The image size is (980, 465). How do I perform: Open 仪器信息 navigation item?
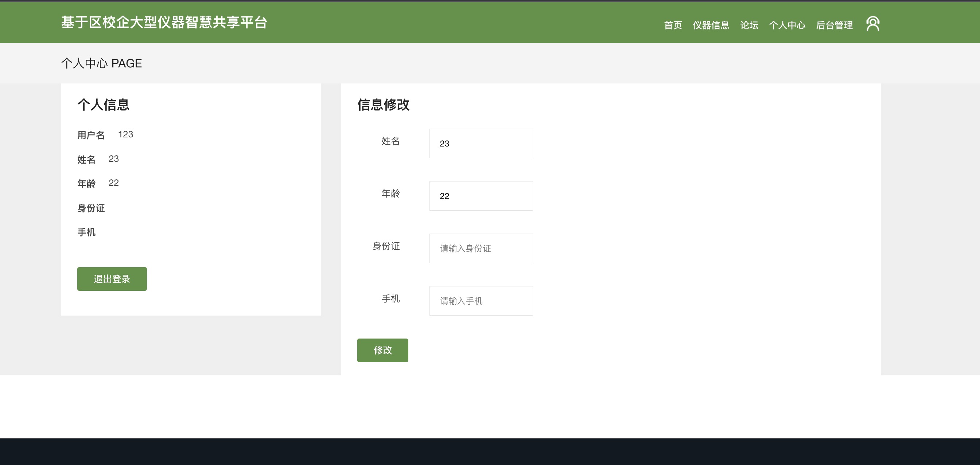(x=711, y=25)
